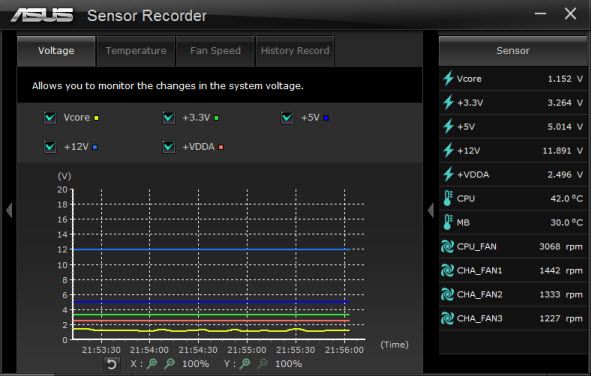Select the CHA_FAN1 1442 rpm reading
The width and height of the screenshot is (591, 376).
tap(561, 271)
